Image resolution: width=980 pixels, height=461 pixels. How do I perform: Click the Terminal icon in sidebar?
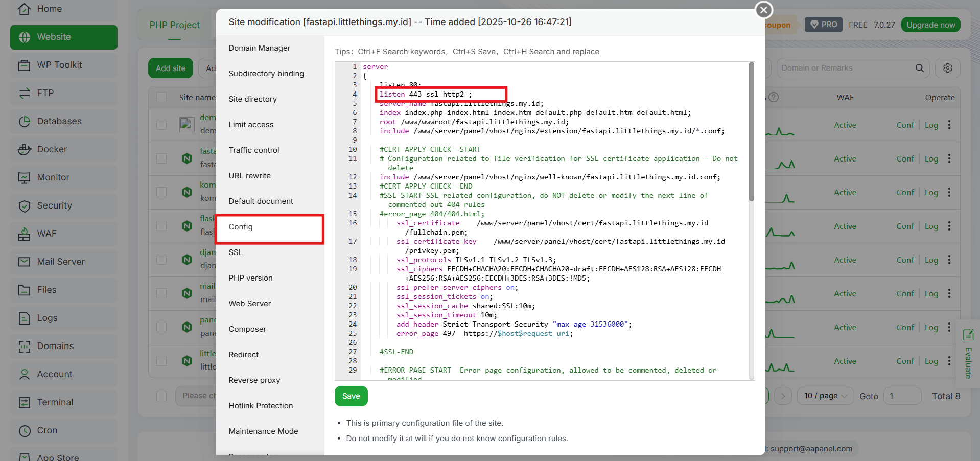coord(24,402)
